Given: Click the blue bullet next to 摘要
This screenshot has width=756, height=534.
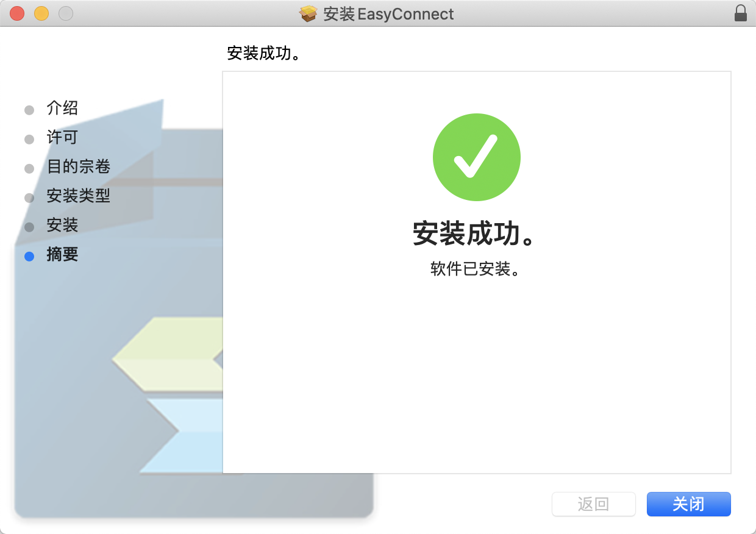Looking at the screenshot, I should click(29, 257).
